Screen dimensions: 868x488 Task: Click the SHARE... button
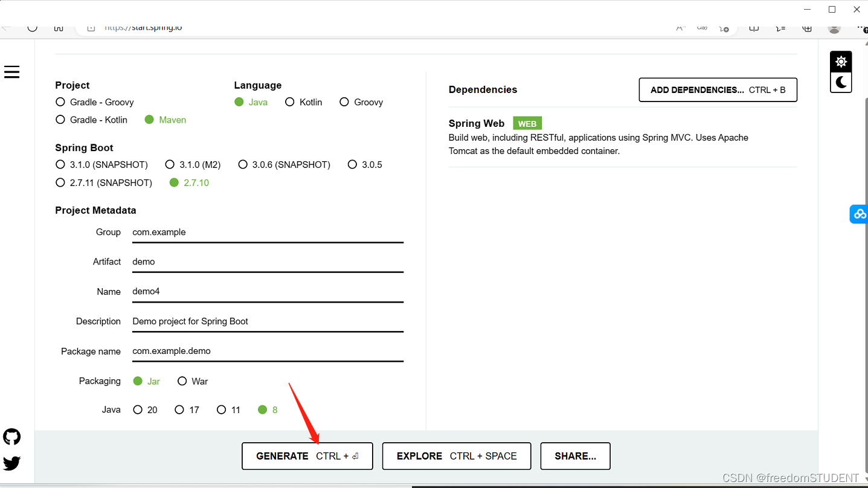click(575, 456)
